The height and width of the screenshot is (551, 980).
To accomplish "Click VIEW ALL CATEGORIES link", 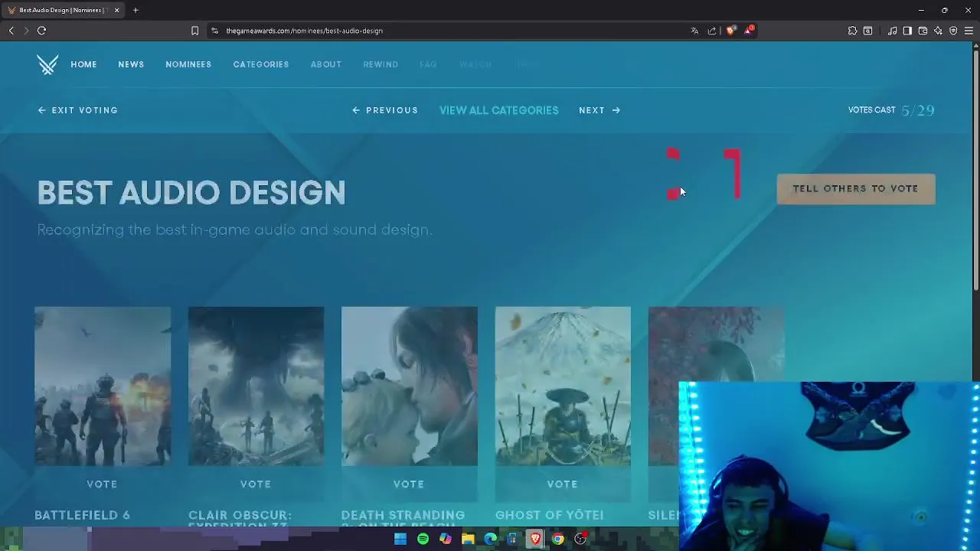I will 498,110.
